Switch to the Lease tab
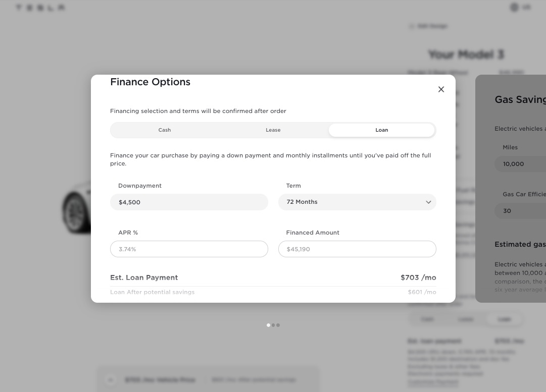 pos(273,130)
